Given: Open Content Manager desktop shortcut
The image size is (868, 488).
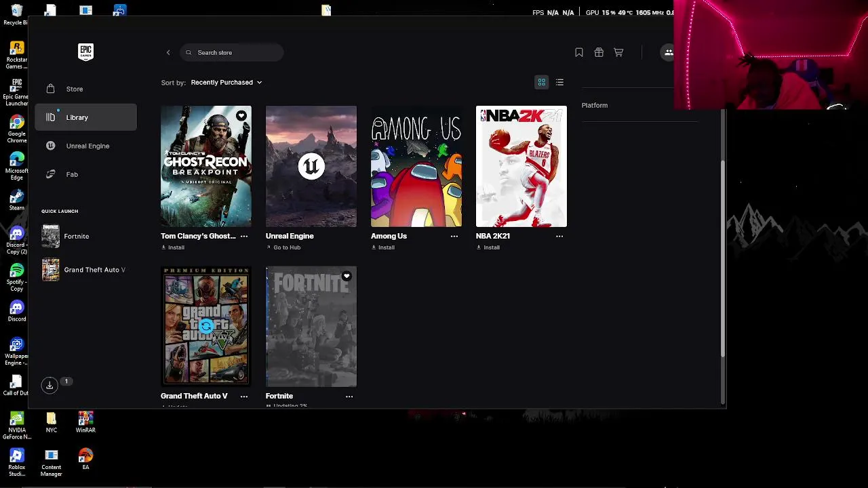Looking at the screenshot, I should (52, 463).
